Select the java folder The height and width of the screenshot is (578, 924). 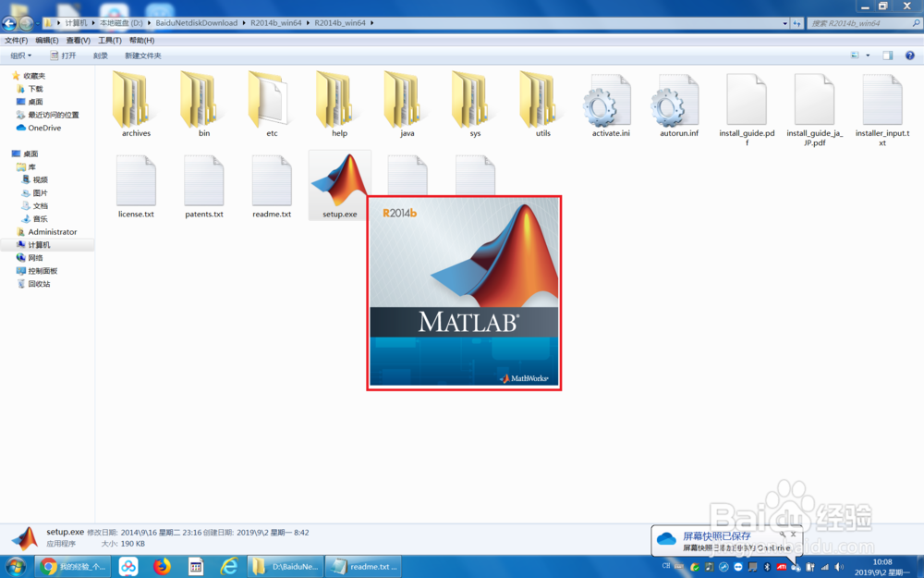click(x=407, y=105)
